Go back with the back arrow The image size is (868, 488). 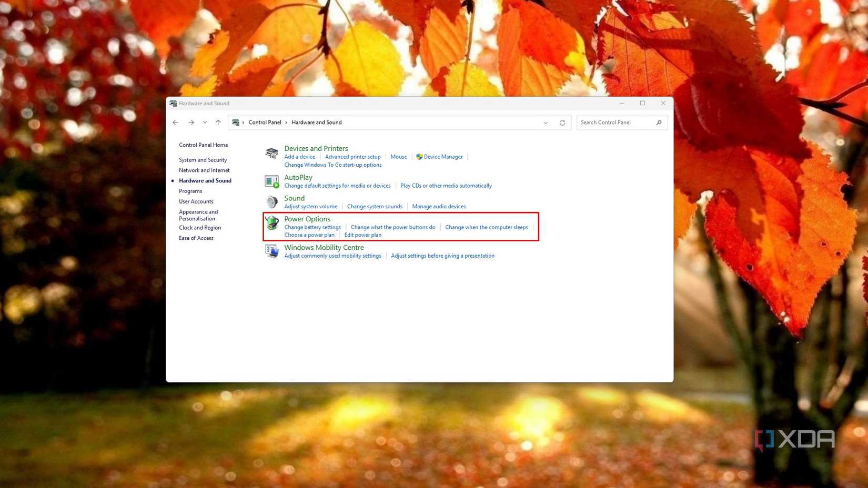pos(175,123)
